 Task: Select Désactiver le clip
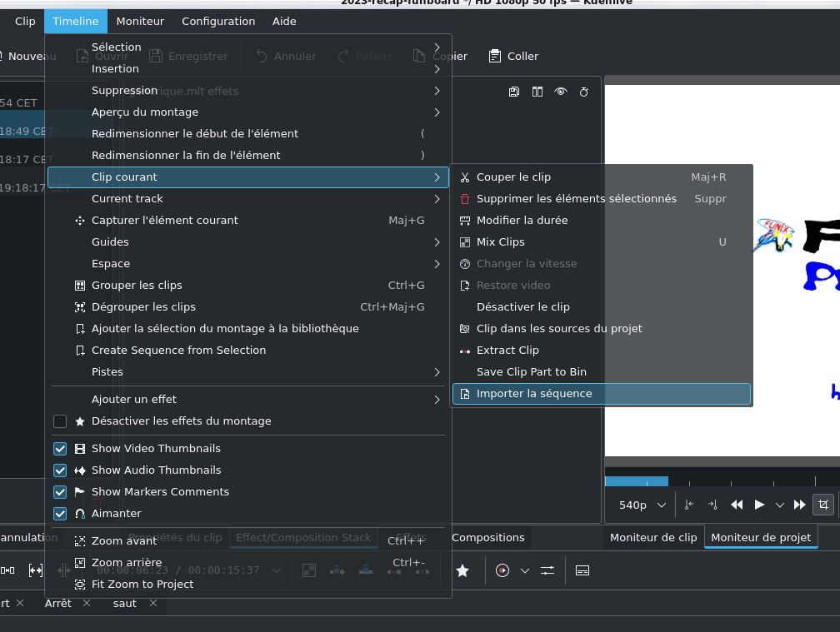tap(601, 307)
